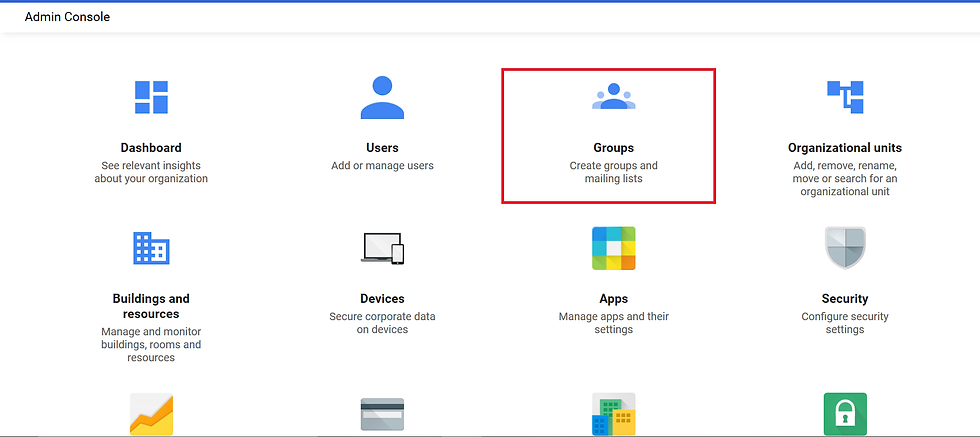Open the Apps heading link
Screen dimensions: 980x437
click(x=613, y=299)
